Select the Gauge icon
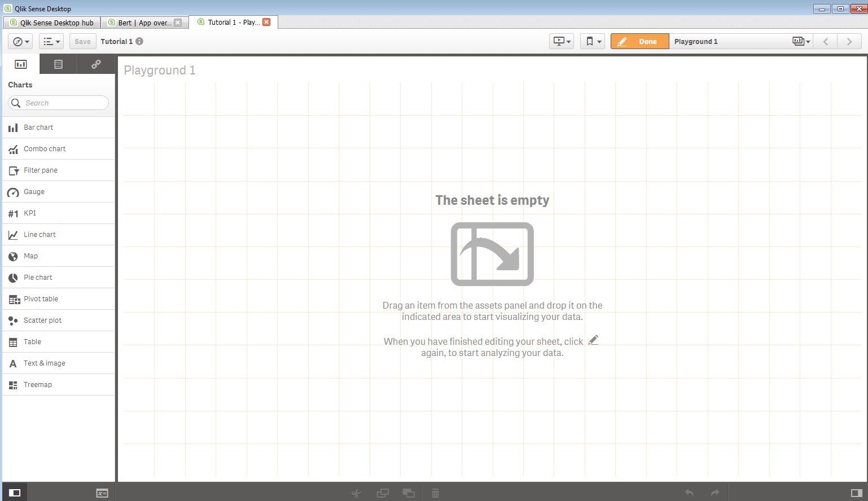Screen dimensions: 868x501 (13, 192)
